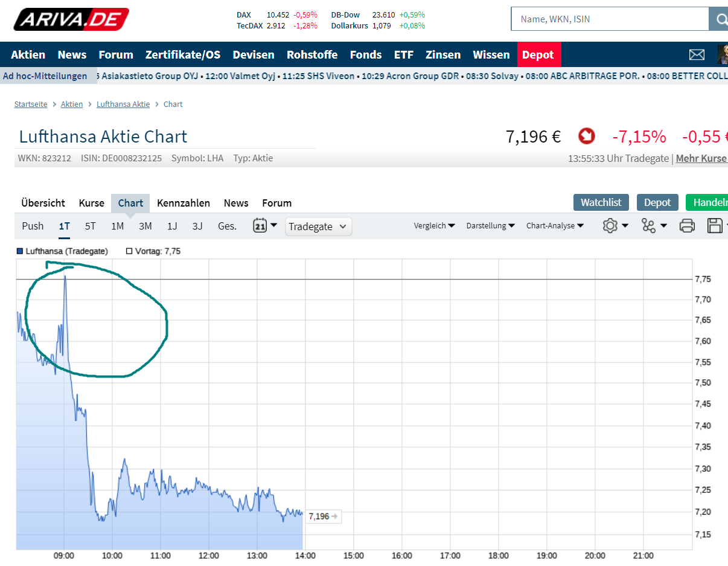The image size is (728, 566).
Task: Click the green Handeln button
Action: click(x=707, y=202)
